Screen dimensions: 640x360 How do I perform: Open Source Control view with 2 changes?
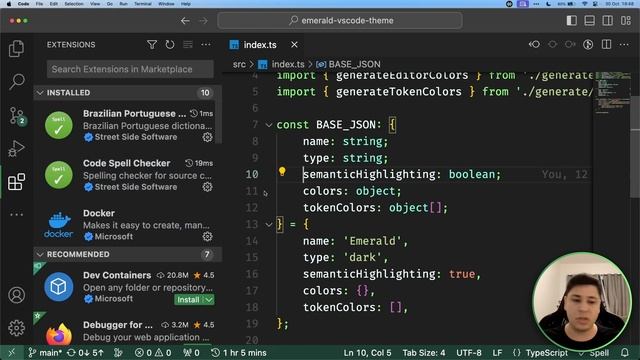click(17, 116)
